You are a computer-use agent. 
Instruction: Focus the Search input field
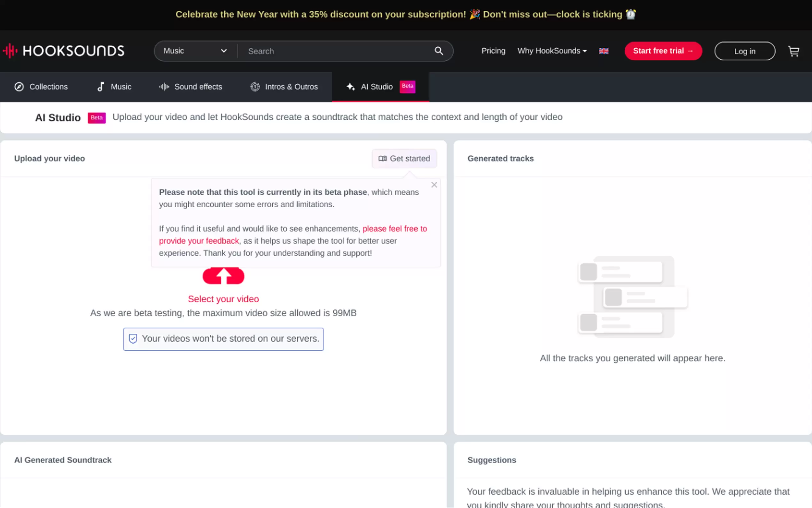click(x=336, y=51)
